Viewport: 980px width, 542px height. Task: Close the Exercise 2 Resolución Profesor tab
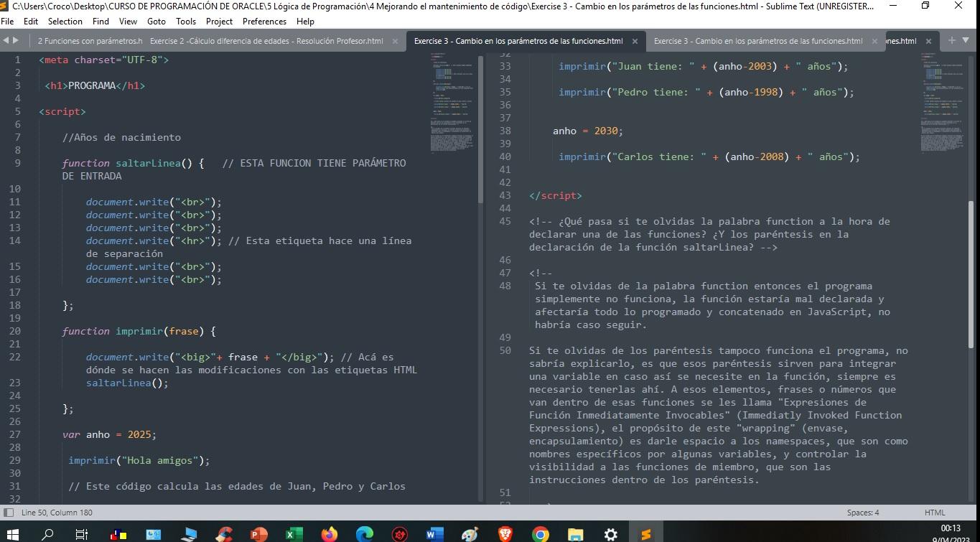(x=395, y=42)
